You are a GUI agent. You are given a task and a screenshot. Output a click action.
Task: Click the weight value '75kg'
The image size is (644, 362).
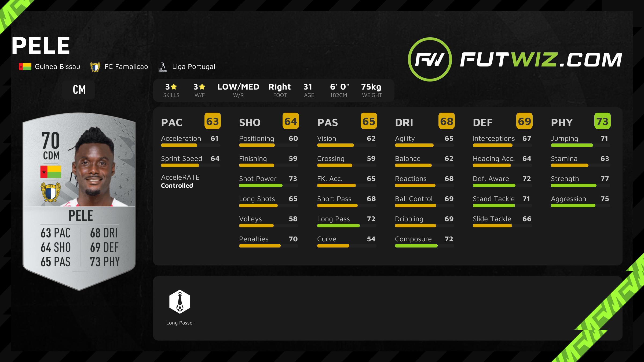371,87
